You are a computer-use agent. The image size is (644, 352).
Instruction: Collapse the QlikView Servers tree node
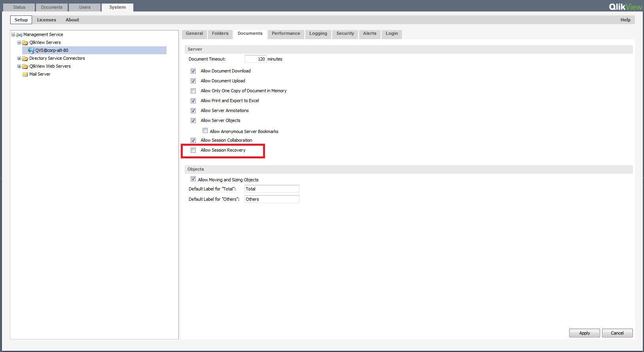pos(19,43)
